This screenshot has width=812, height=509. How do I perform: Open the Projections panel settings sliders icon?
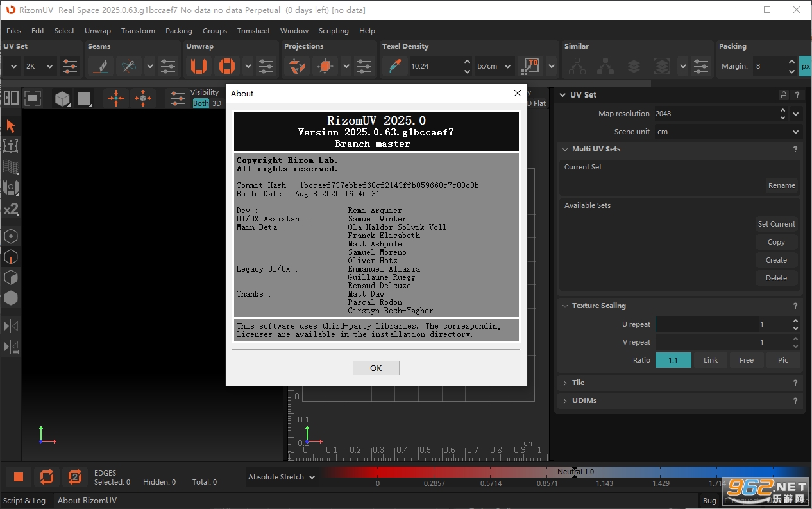coord(364,66)
